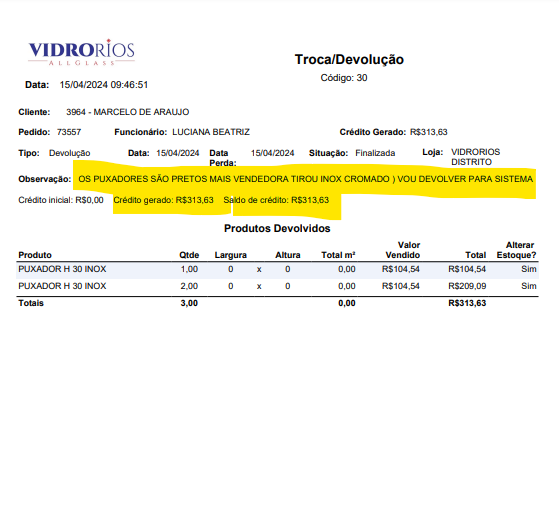The image size is (559, 506).
Task: Click highlighted Saldo de crédito R$313,63
Action: point(276,200)
